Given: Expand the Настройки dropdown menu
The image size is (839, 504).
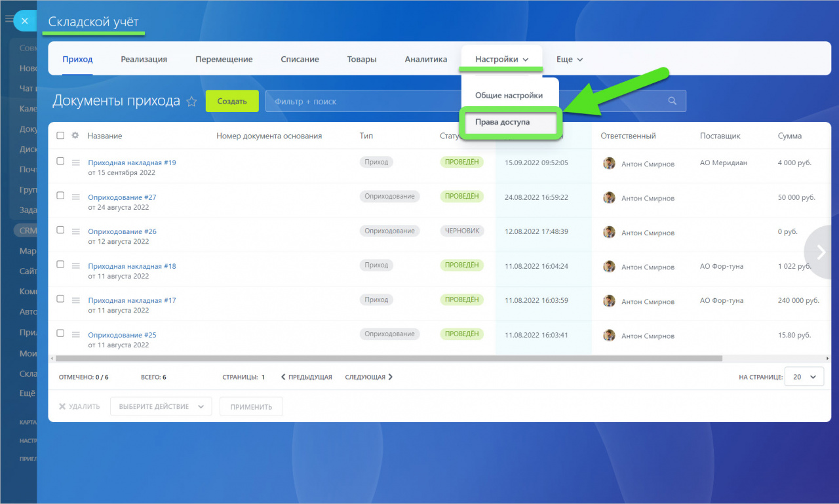Looking at the screenshot, I should click(x=501, y=59).
